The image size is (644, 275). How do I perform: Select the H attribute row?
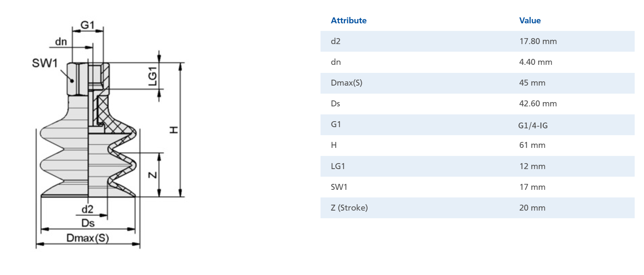477,145
